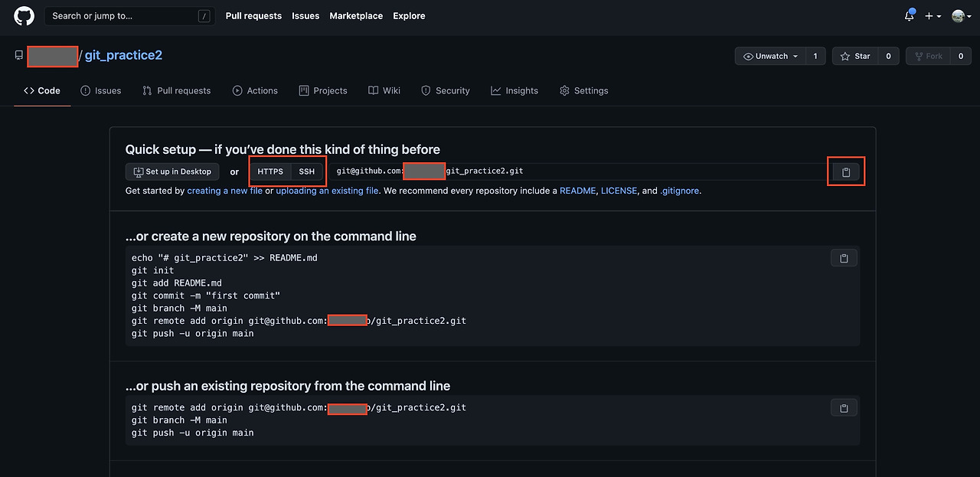The image size is (980, 477).
Task: Click the slash shortcut key in search box
Action: pyautogui.click(x=204, y=16)
